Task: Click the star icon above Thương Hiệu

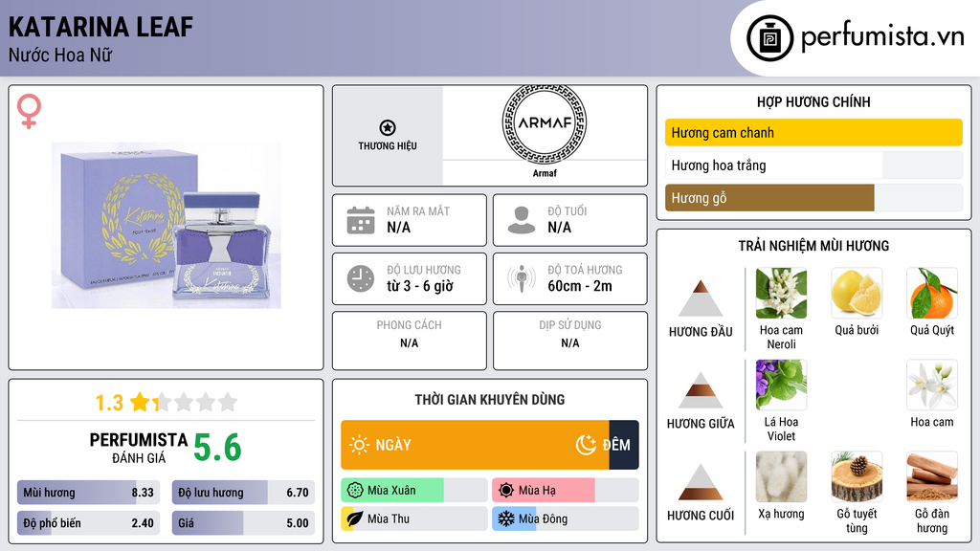Action: [387, 127]
